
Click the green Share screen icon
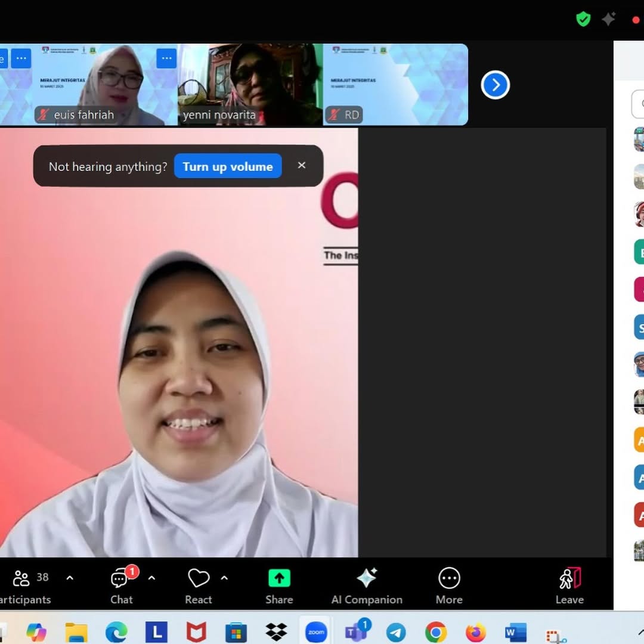(x=279, y=578)
